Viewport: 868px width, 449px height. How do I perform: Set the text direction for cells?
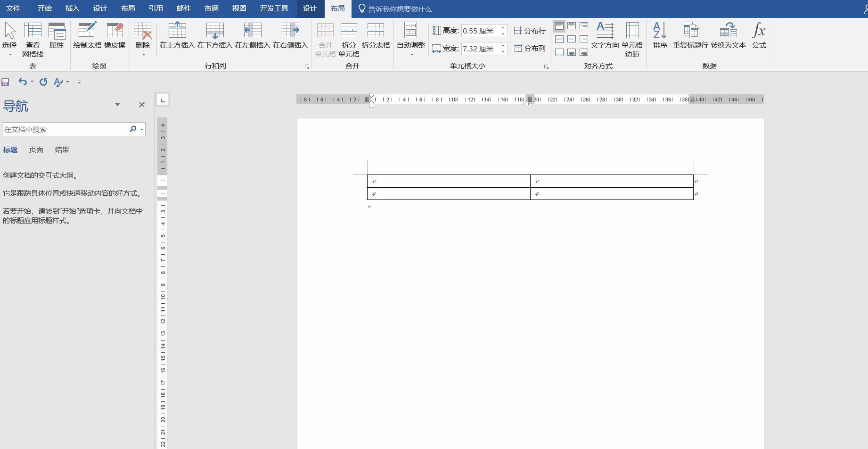[605, 35]
